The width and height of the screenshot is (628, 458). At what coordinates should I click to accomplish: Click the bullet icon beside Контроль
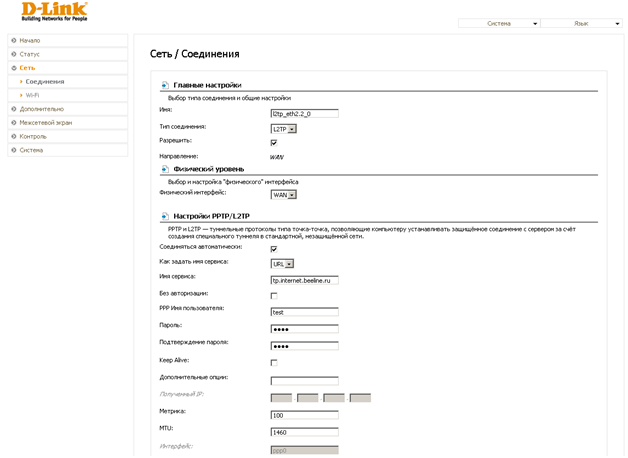[x=14, y=137]
